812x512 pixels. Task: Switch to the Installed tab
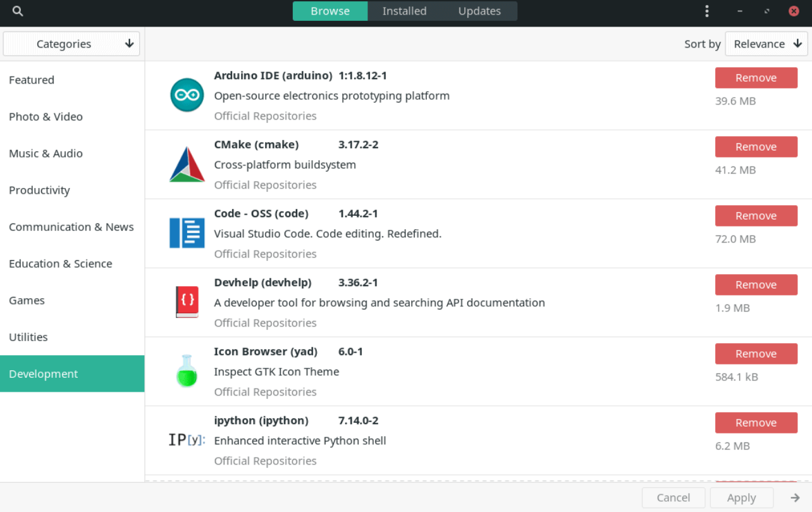tap(405, 11)
